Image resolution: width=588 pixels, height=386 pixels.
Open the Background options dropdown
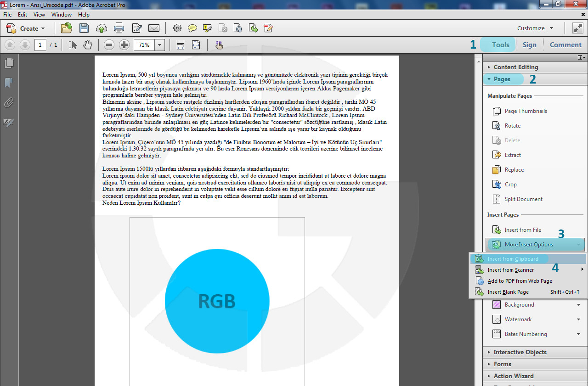click(x=578, y=305)
